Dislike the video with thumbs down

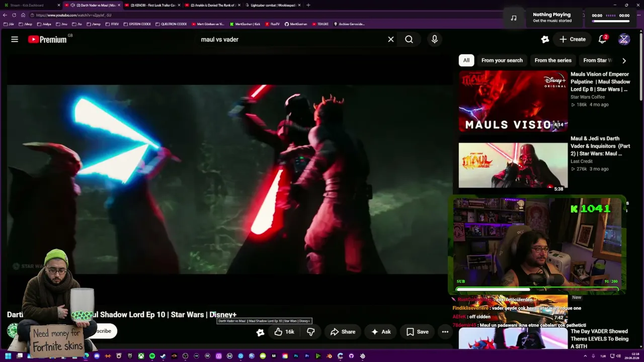point(310,332)
